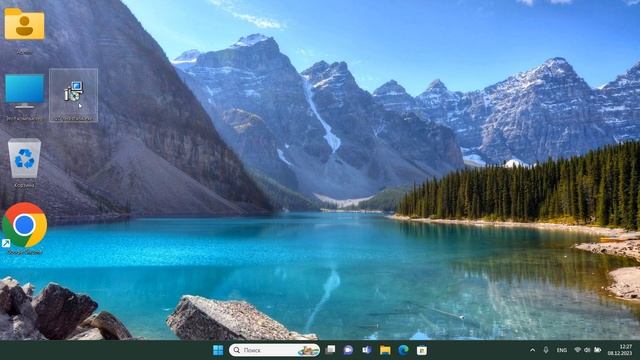Open network settings via Wi-Fi tray icon
The width and height of the screenshot is (640, 360).
pyautogui.click(x=577, y=350)
